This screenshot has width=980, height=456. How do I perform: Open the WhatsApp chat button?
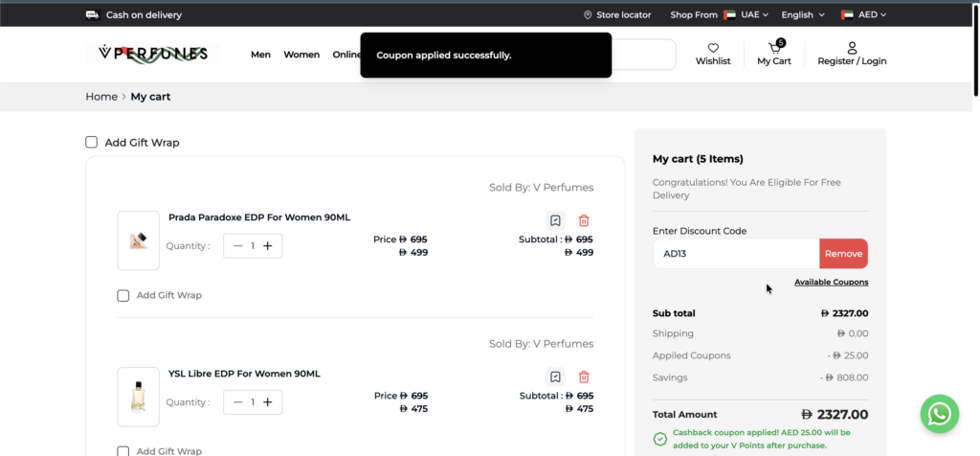(x=940, y=414)
